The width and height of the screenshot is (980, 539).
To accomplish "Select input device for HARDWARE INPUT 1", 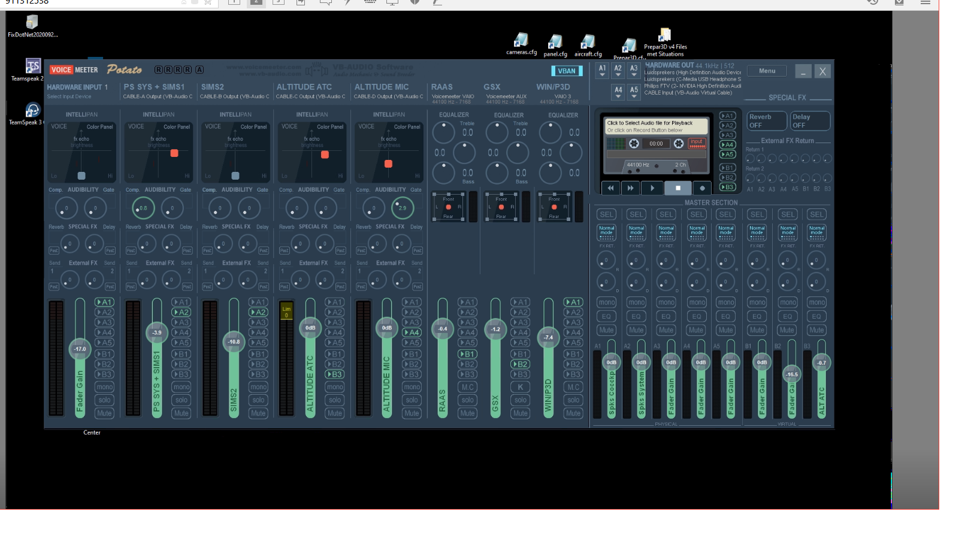I will tap(69, 96).
